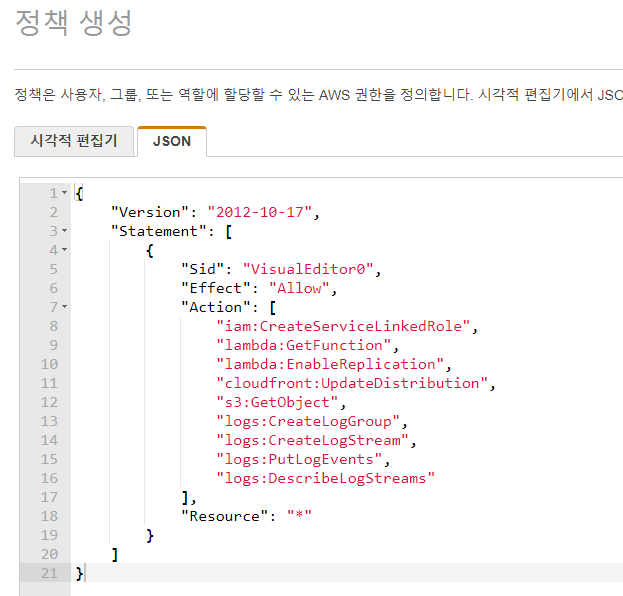Click "s3:GetObject" action line
Image resolution: width=623 pixels, height=596 pixels.
[277, 402]
